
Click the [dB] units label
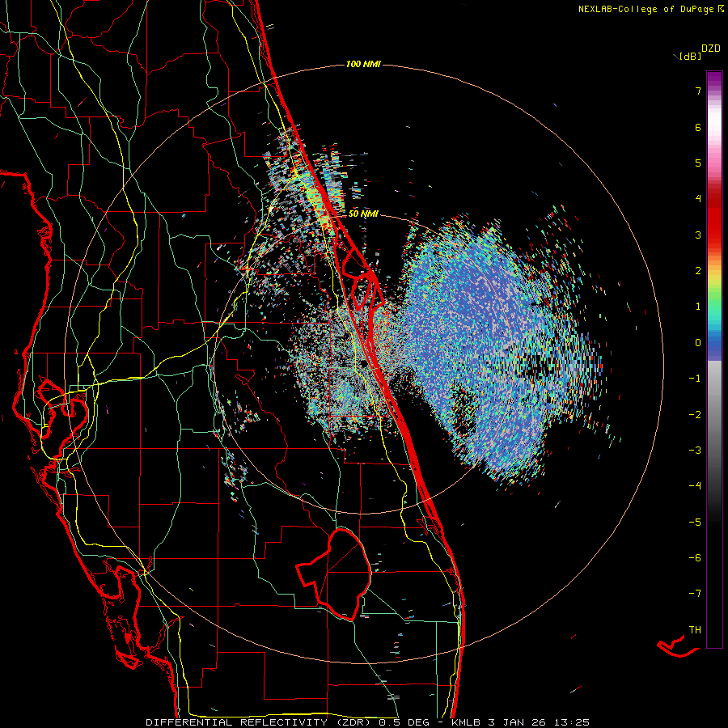691,56
